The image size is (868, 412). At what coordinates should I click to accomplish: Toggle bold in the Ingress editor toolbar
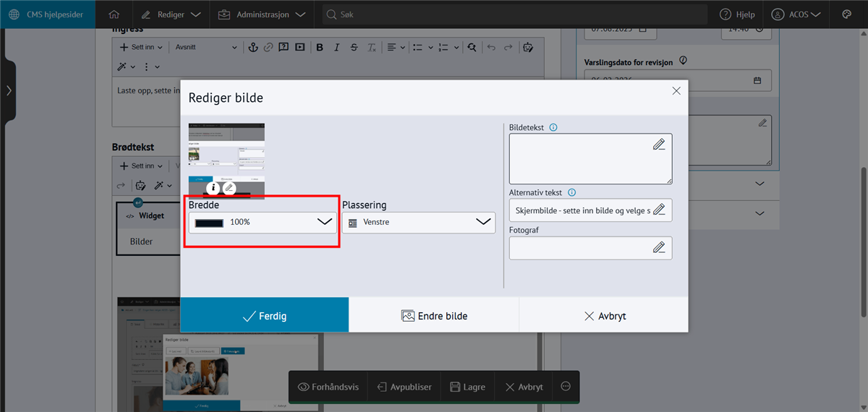pyautogui.click(x=320, y=47)
